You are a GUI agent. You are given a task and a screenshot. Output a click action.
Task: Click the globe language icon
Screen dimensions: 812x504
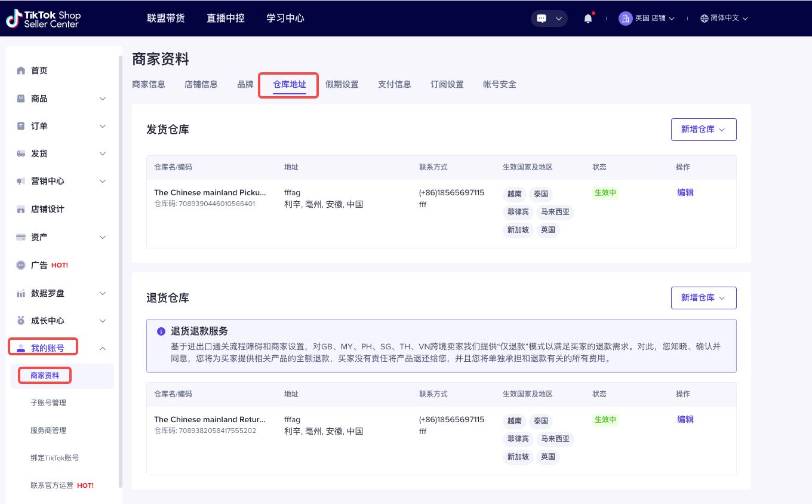click(x=704, y=19)
